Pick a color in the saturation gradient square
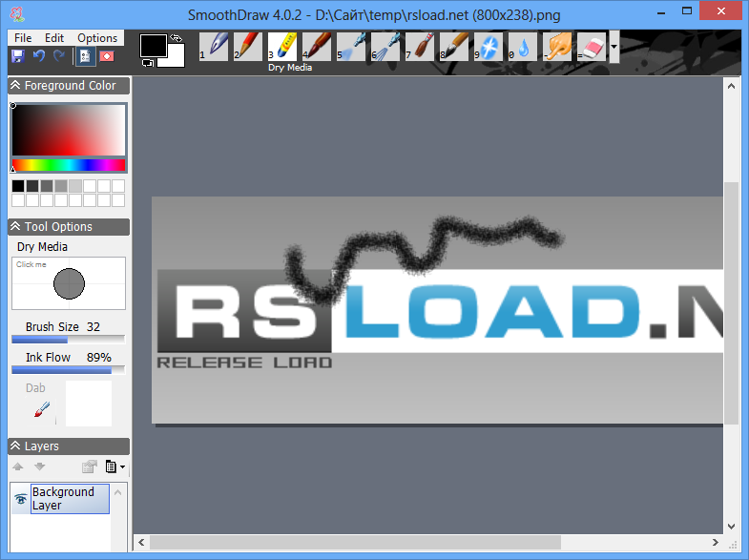Image resolution: width=749 pixels, height=560 pixels. tap(69, 130)
